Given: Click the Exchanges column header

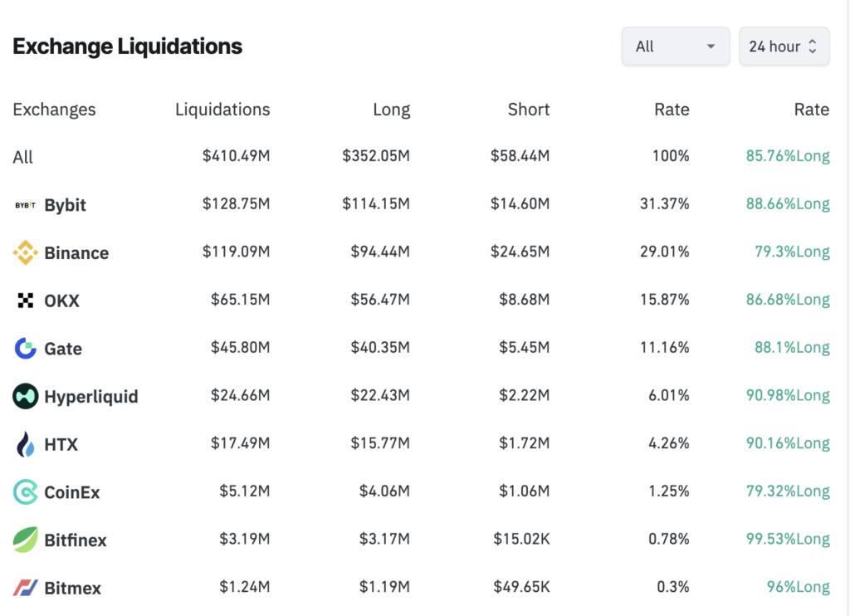Looking at the screenshot, I should [54, 110].
